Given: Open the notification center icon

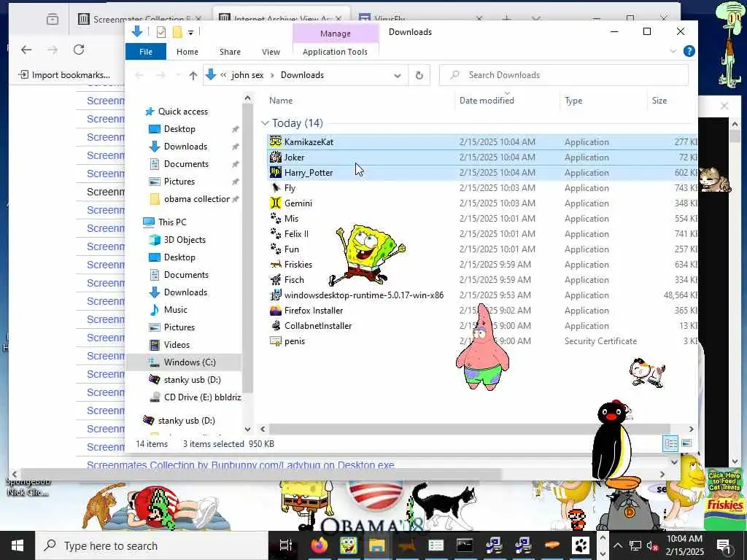Looking at the screenshot, I should pos(723,545).
